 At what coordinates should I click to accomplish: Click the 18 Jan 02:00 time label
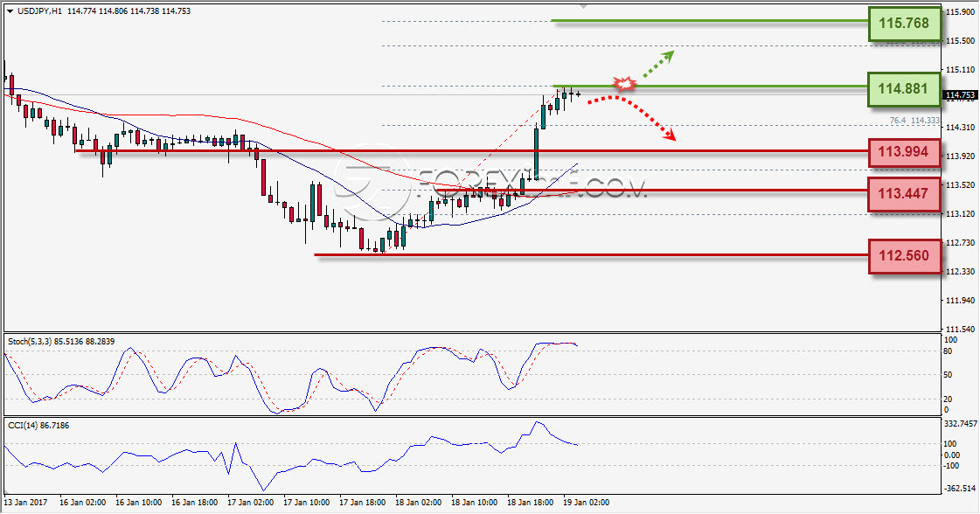pos(418,502)
